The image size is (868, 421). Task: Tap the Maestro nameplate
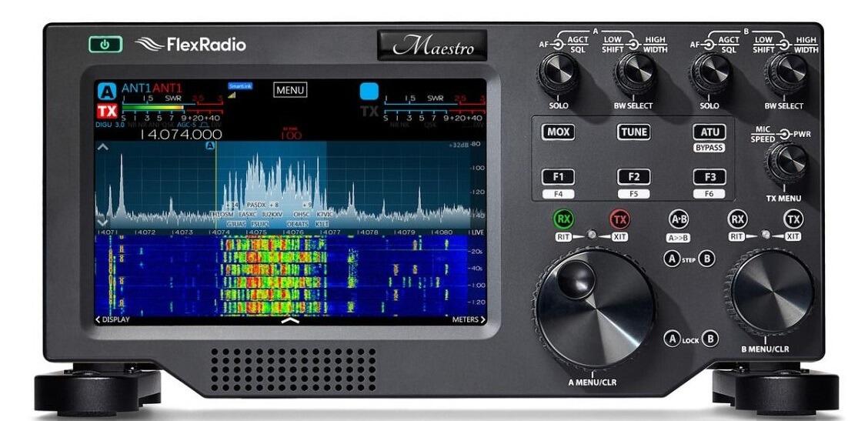432,46
